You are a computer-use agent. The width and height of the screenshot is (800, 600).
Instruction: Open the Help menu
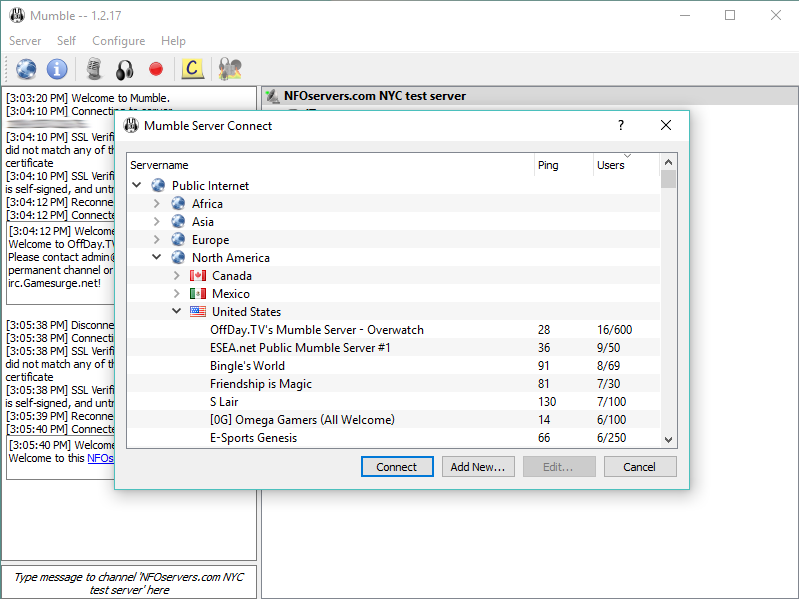[x=173, y=41]
